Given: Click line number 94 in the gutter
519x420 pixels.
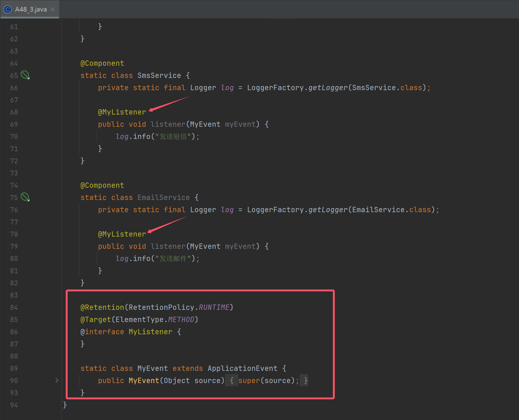Looking at the screenshot, I should click(14, 405).
